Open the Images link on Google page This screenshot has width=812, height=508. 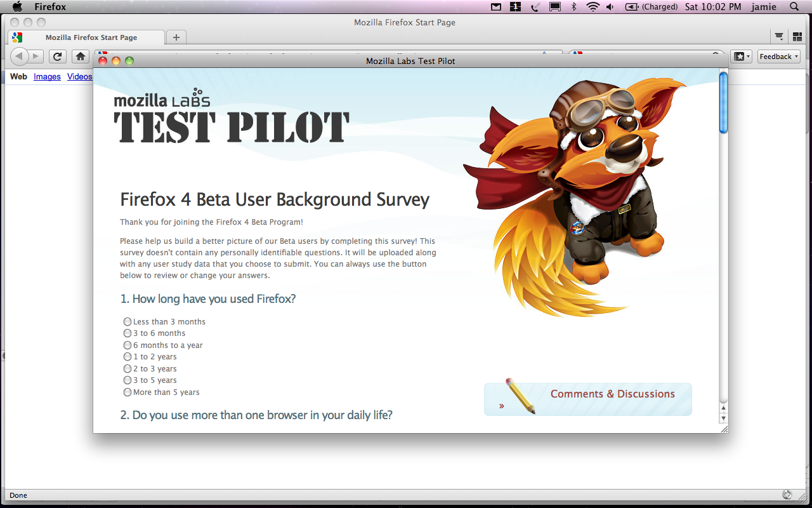[x=47, y=77]
